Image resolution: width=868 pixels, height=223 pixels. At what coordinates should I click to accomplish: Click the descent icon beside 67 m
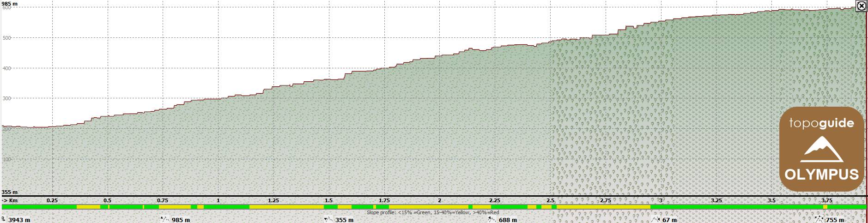655,220
